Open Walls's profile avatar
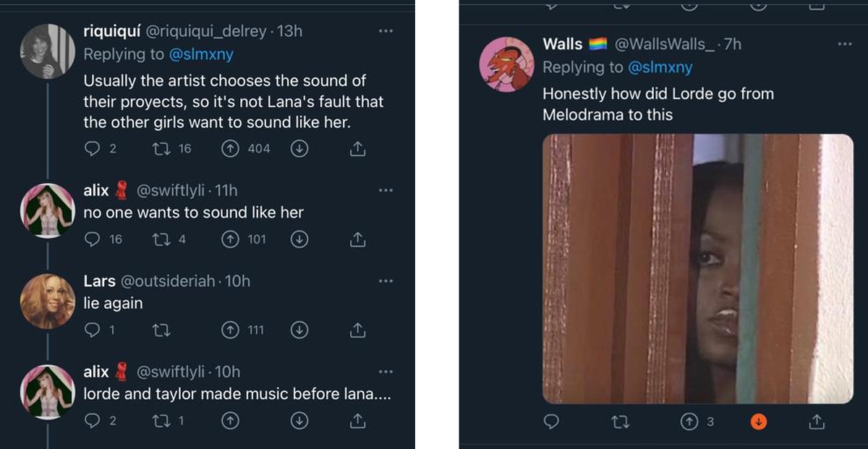Viewport: 868px width, 449px height. pos(506,65)
